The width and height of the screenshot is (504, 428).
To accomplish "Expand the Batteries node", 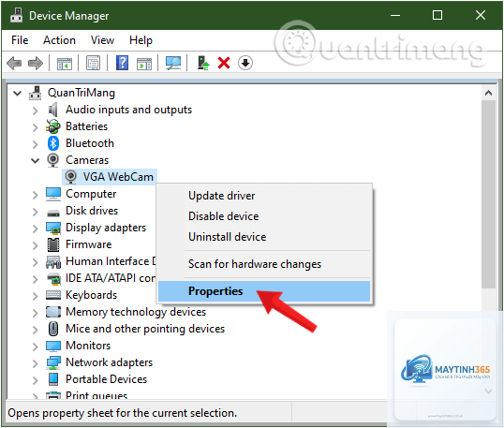I will tap(35, 127).
